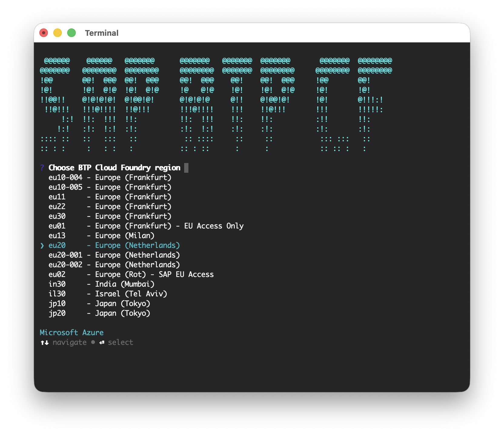Viewport: 504px width, 437px height.
Task: Close the Terminal window with red button
Action: [44, 33]
